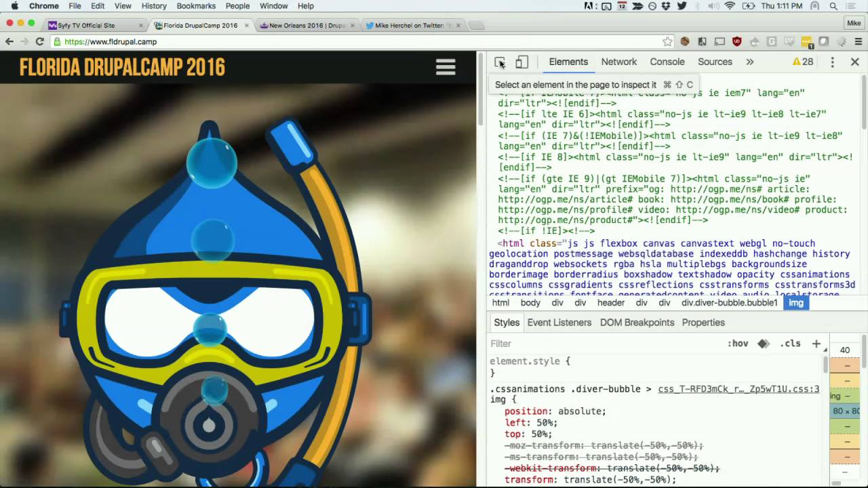Select the header breadcrumb item
The image size is (868, 488).
coord(611,303)
